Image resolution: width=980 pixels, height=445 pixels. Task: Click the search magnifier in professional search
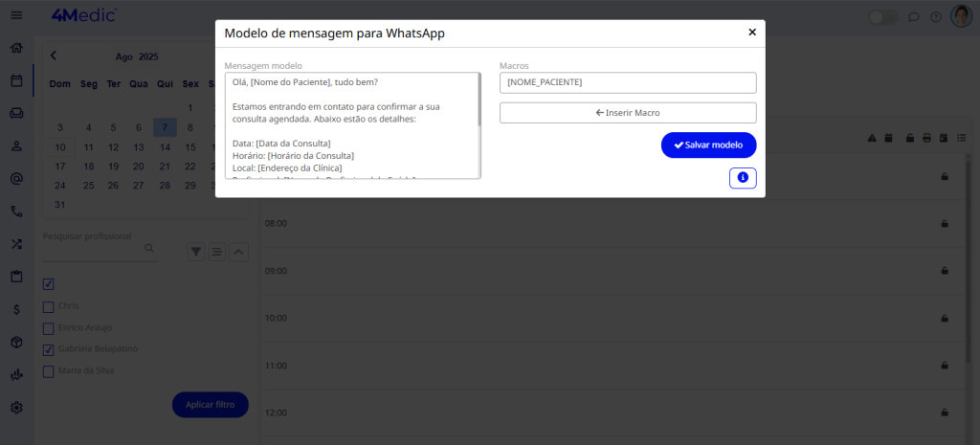(149, 248)
